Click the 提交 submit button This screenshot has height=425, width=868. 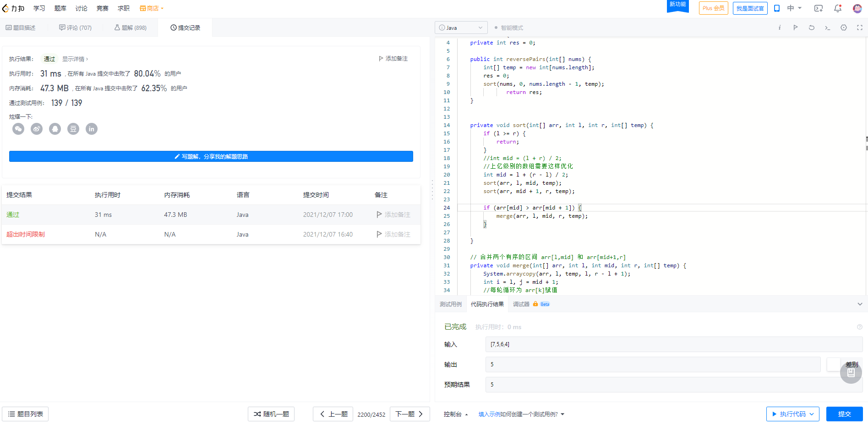coord(845,414)
